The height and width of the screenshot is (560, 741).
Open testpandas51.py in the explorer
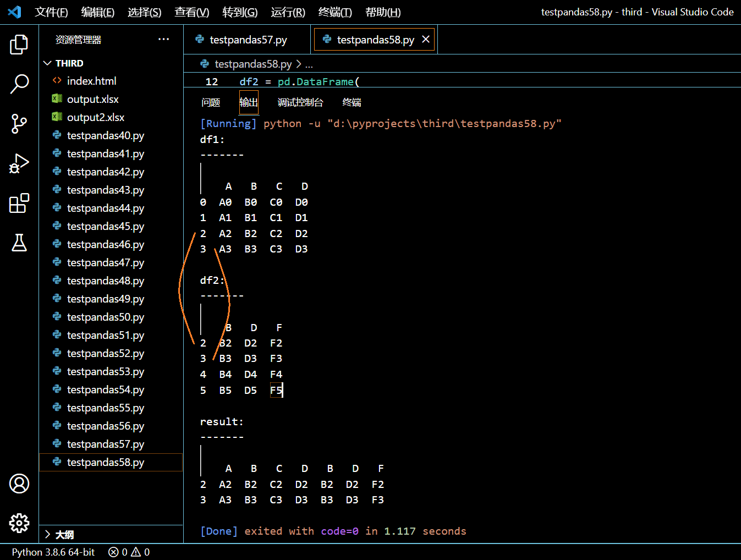click(111, 335)
